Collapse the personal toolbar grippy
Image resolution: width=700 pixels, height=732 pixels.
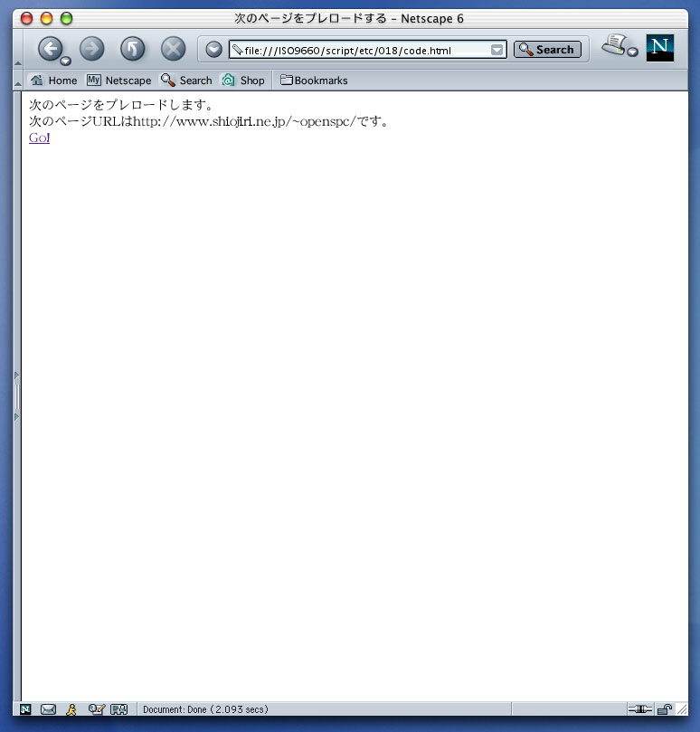click(18, 81)
